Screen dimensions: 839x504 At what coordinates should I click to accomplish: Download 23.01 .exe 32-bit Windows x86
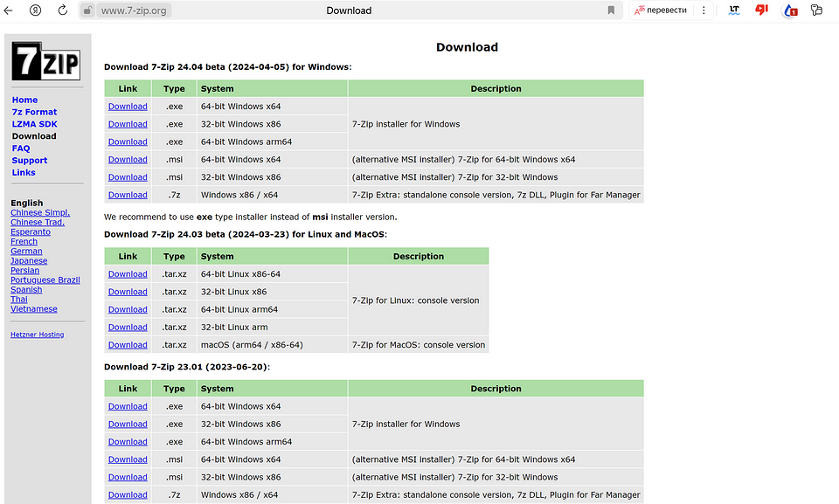(x=128, y=425)
